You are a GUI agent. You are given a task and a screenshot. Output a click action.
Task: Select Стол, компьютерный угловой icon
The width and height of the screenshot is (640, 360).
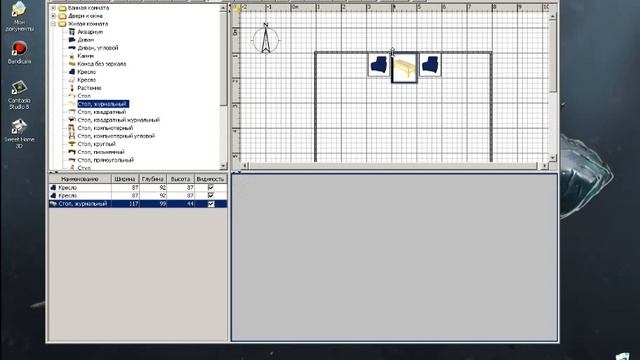72,136
